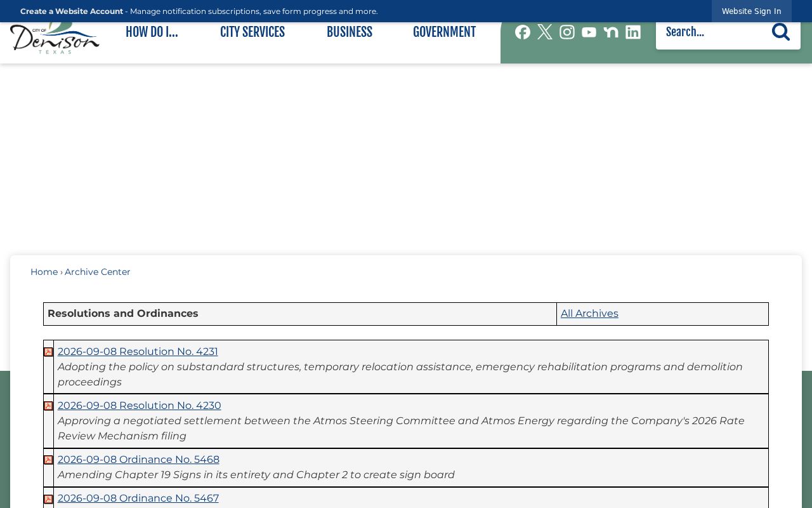Go to Archive Center breadcrumb
The height and width of the screenshot is (508, 812).
(98, 272)
